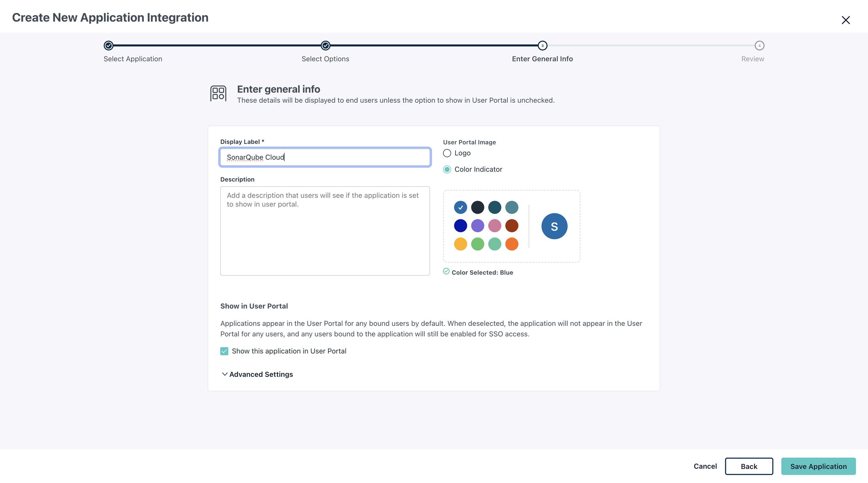Click the application grid icon beside heading
This screenshot has height=483, width=868.
(218, 93)
